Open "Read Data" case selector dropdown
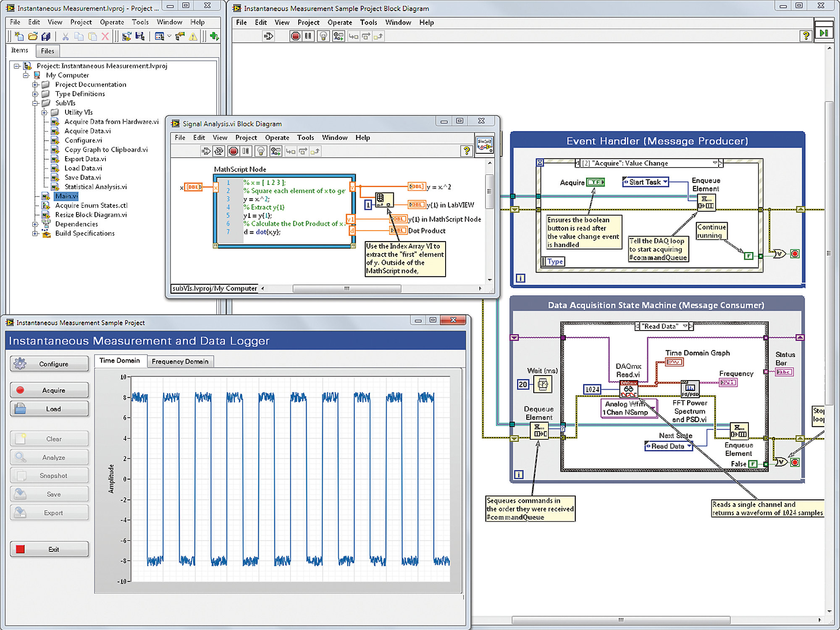This screenshot has height=630, width=840. tap(685, 326)
